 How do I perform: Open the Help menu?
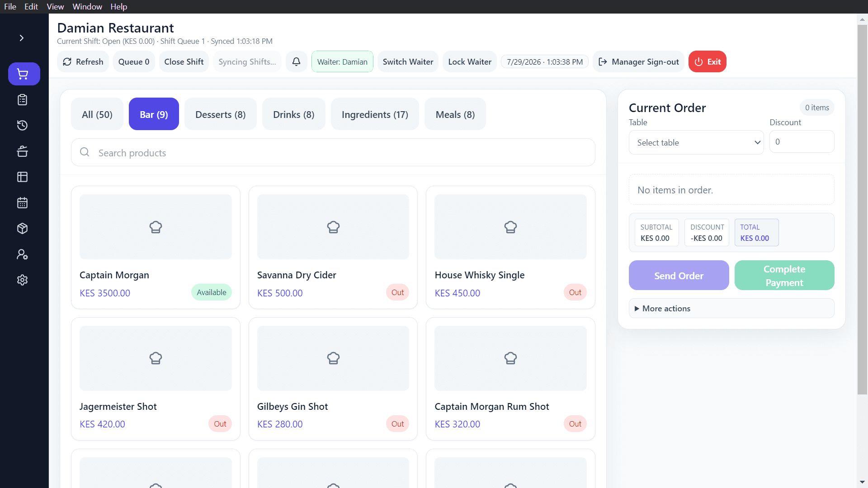click(119, 7)
